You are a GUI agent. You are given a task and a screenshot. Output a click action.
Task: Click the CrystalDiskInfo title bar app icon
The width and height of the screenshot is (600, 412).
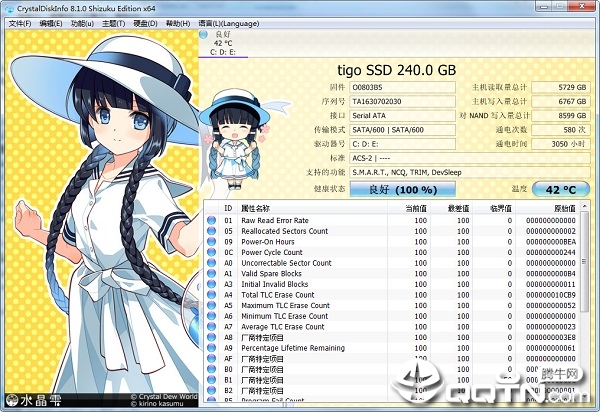[10, 8]
